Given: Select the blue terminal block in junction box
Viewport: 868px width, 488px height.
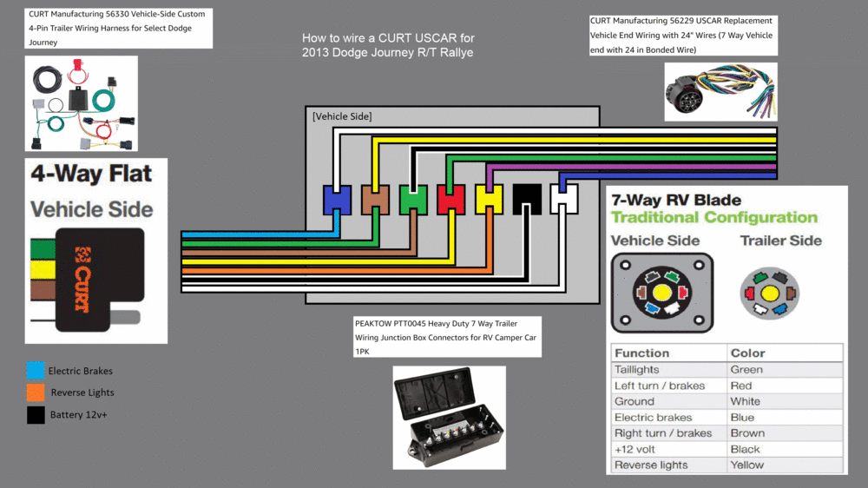Looking at the screenshot, I should pos(337,200).
